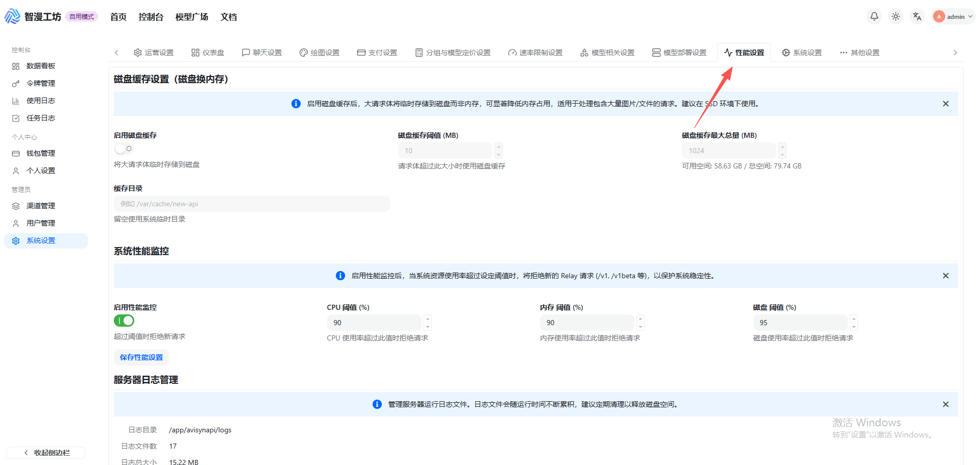The image size is (980, 465).
Task: Open the notifications bell
Action: [874, 16]
